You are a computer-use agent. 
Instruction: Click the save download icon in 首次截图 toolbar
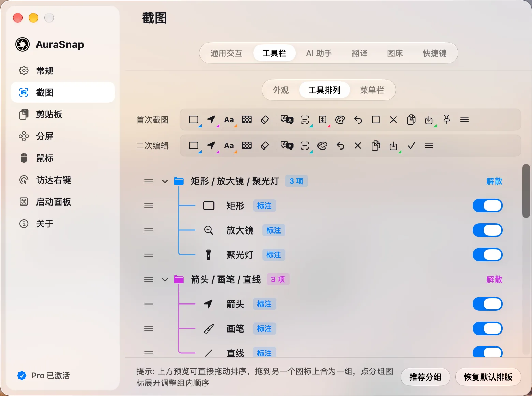[x=429, y=119]
